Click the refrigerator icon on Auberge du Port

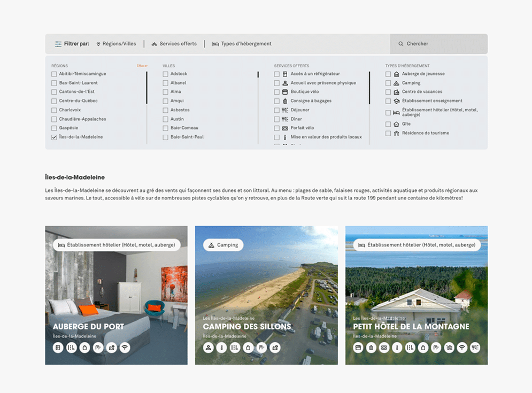(x=58, y=348)
